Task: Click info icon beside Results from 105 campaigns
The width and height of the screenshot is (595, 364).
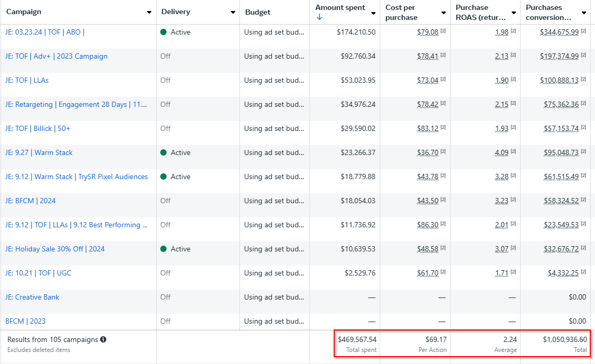Action: [x=103, y=339]
